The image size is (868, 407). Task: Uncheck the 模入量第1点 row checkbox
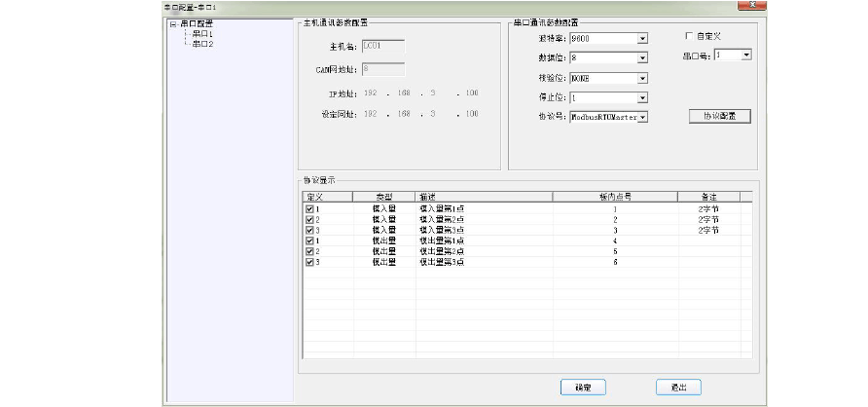[x=309, y=208]
